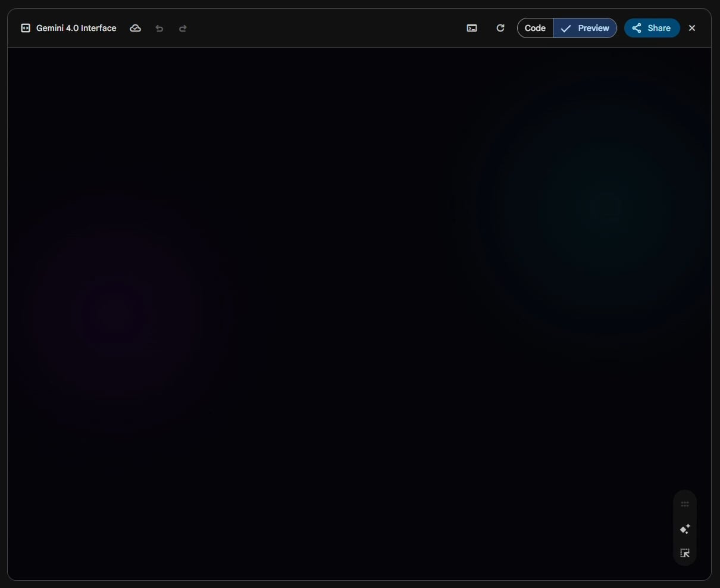Open the console panel icon
The height and width of the screenshot is (588, 720).
pyautogui.click(x=472, y=28)
